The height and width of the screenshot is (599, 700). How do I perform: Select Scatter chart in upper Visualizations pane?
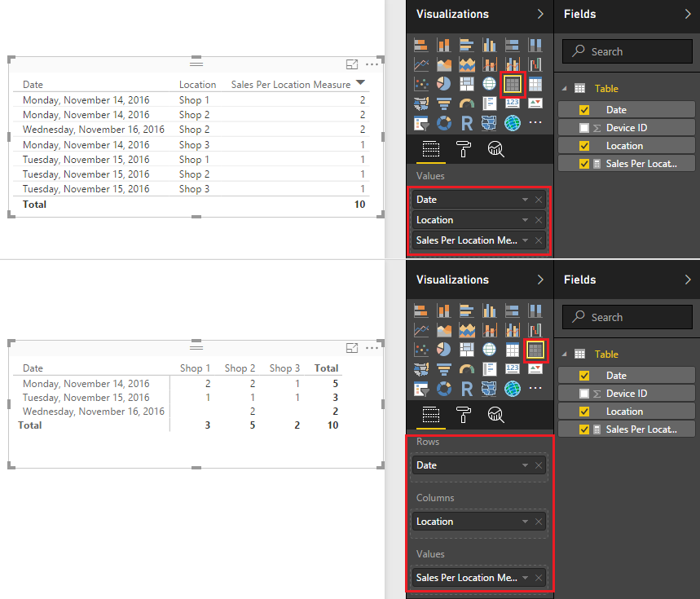[x=421, y=84]
